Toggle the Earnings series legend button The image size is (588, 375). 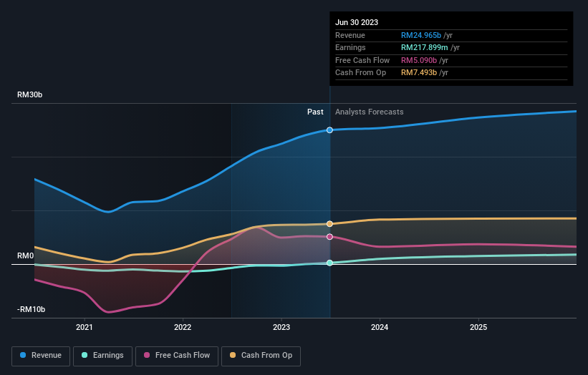102,356
